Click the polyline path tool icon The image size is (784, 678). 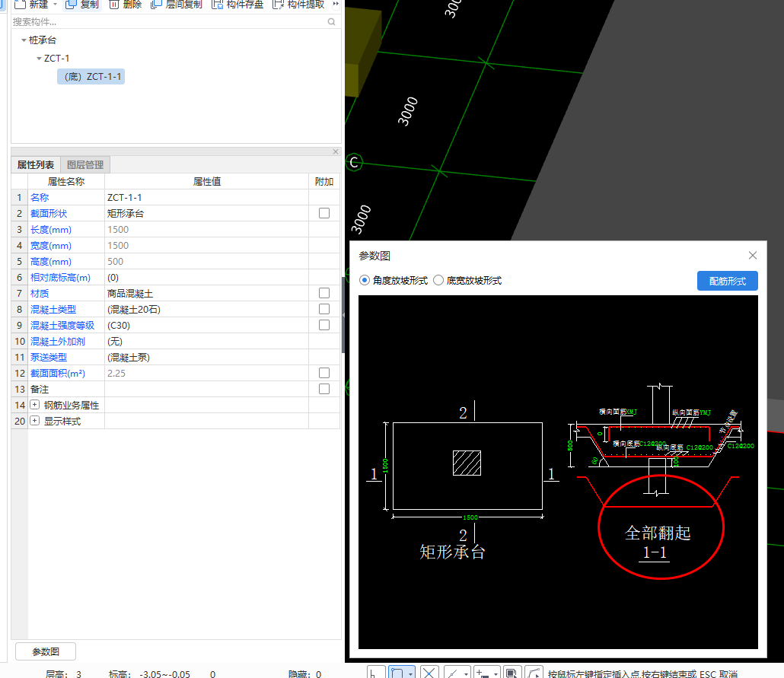[534, 673]
